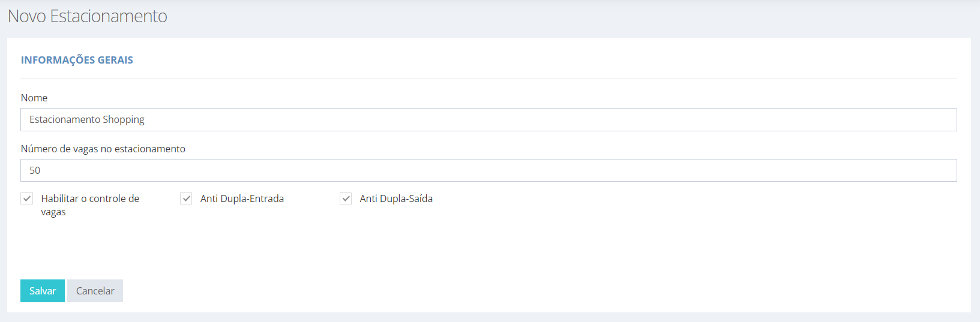Toggle the Anti Dupla-Saída checkbox
Image resolution: width=980 pixels, height=322 pixels.
(x=346, y=198)
